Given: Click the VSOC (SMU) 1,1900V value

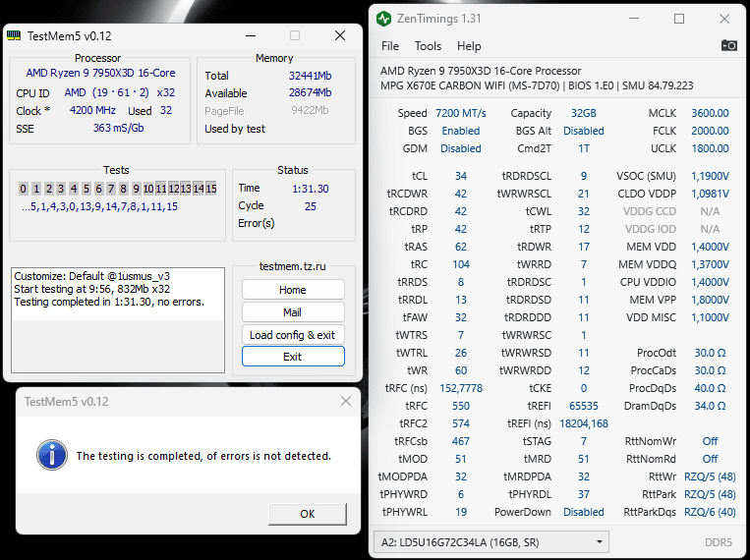Looking at the screenshot, I should 710,176.
